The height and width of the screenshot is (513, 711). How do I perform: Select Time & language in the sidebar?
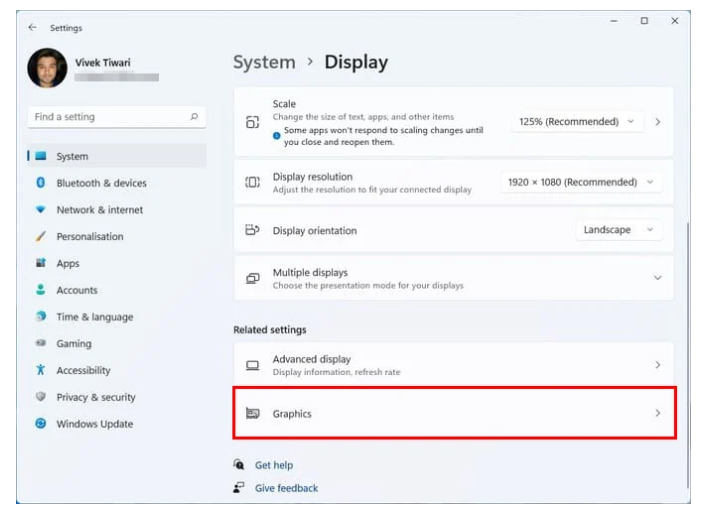pos(94,317)
